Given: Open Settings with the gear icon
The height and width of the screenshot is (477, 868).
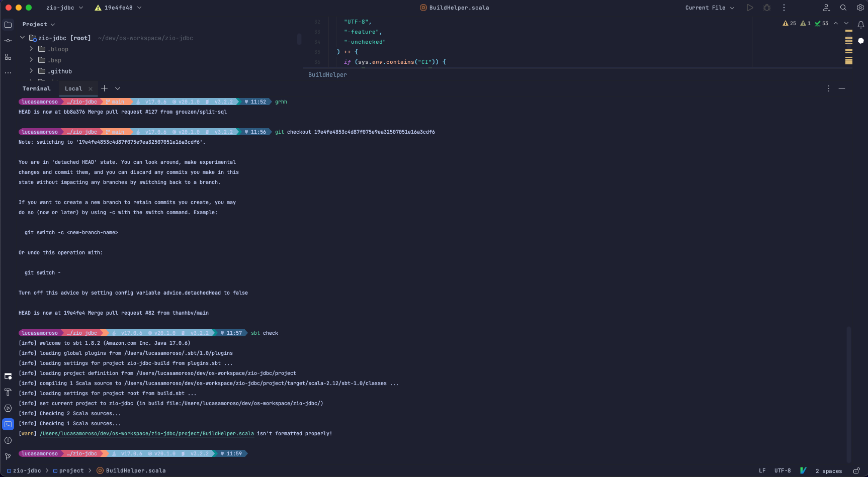Looking at the screenshot, I should pos(861,8).
